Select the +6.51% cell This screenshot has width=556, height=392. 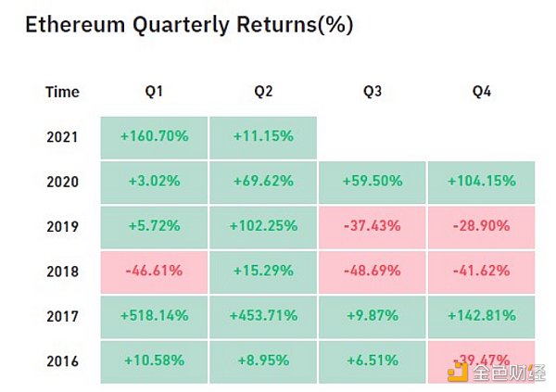click(372, 361)
